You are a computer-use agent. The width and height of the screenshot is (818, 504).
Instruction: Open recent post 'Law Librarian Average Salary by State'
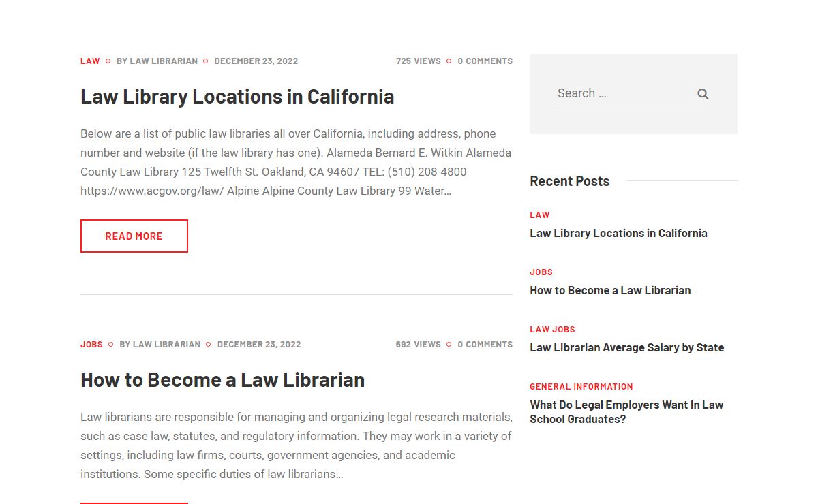click(x=626, y=347)
